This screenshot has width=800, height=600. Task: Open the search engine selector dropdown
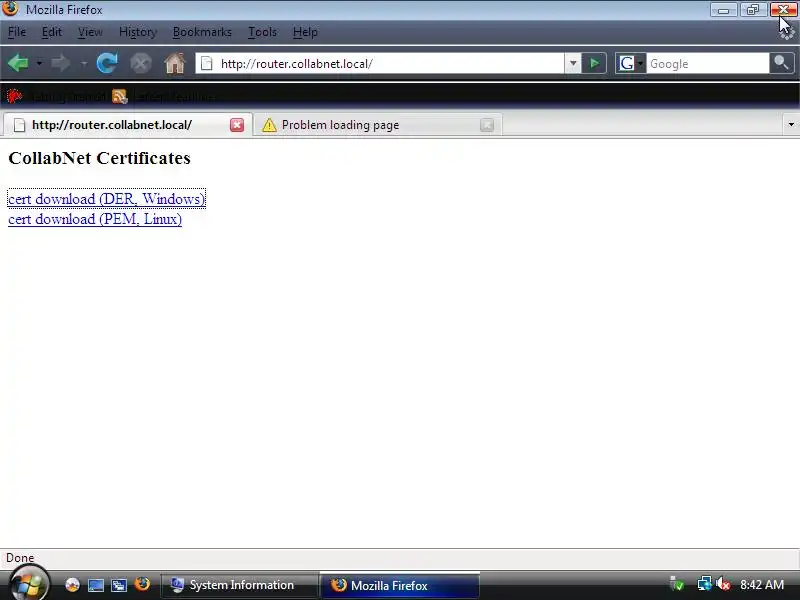(x=631, y=63)
